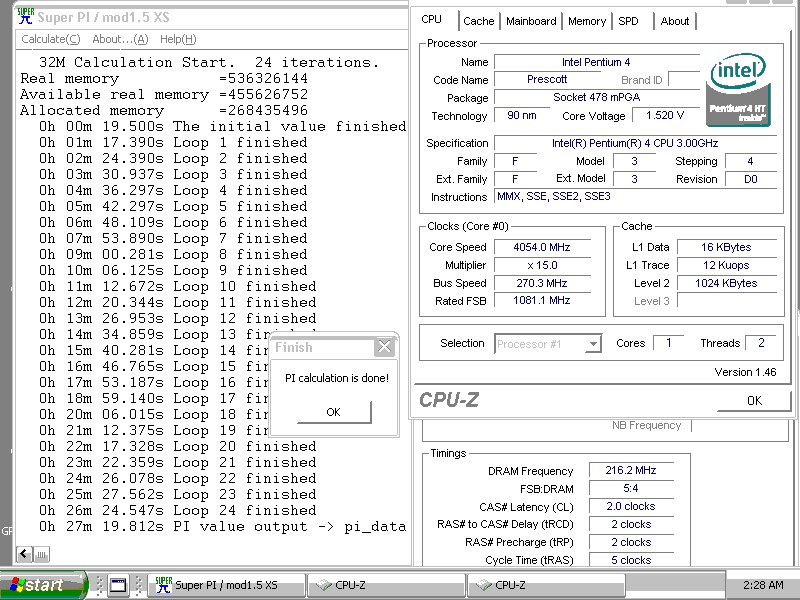Click the FSB:DRAM ratio 5:4
The width and height of the screenshot is (800, 600).
click(631, 488)
